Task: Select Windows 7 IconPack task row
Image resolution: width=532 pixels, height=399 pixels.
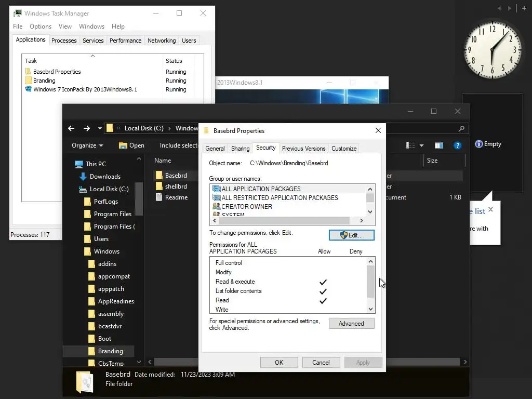Action: point(113,89)
